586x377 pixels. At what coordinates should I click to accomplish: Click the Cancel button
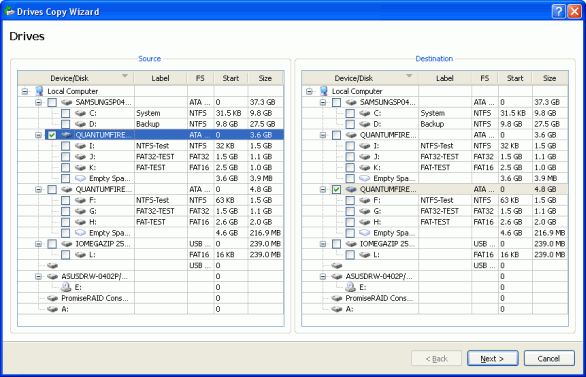click(549, 359)
